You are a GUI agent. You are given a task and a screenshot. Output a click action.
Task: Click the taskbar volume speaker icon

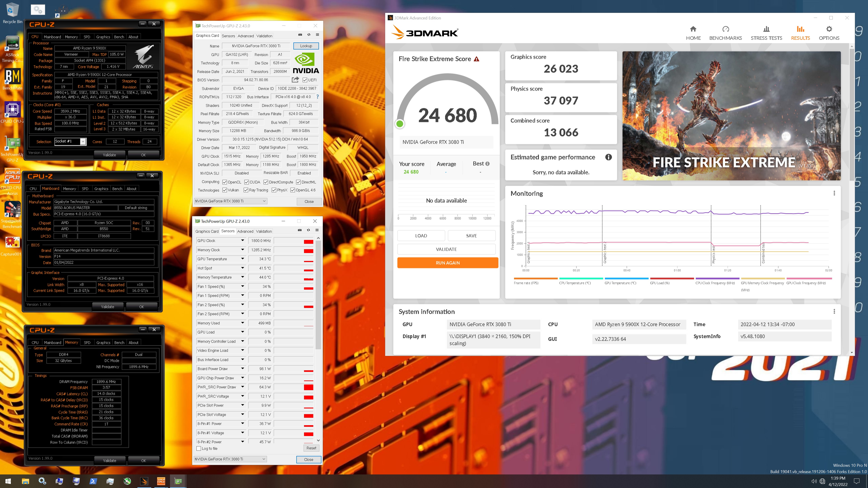814,481
